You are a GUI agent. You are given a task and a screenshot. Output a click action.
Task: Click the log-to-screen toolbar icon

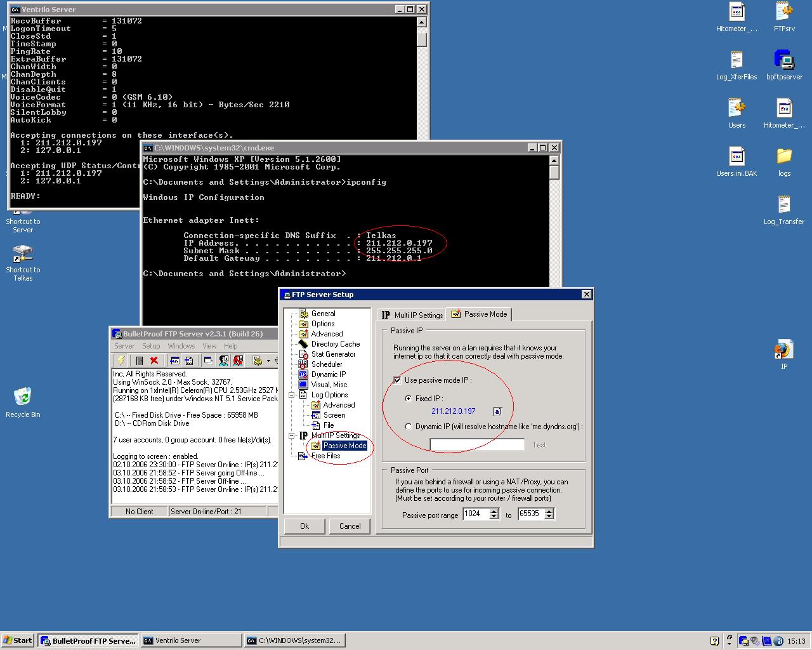point(174,361)
